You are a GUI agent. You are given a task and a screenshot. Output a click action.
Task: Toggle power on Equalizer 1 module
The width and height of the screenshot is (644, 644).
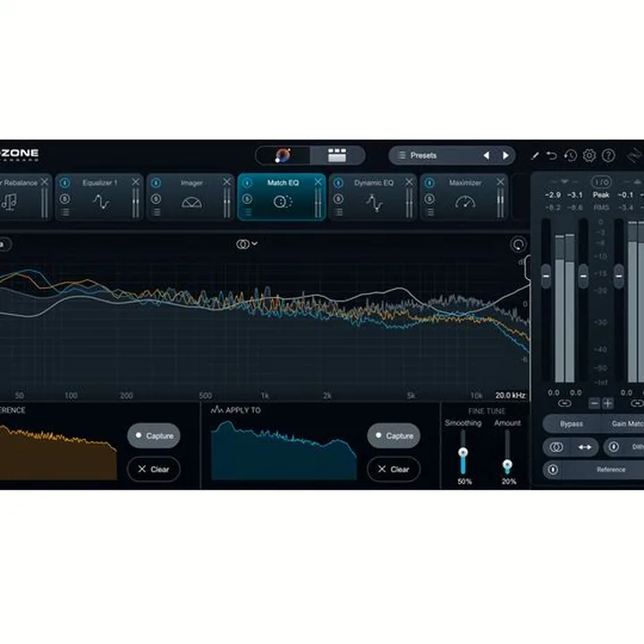pos(65,182)
